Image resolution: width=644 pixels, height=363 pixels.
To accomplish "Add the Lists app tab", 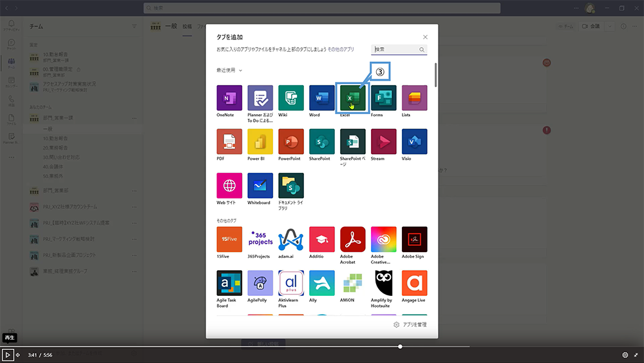I will click(414, 98).
